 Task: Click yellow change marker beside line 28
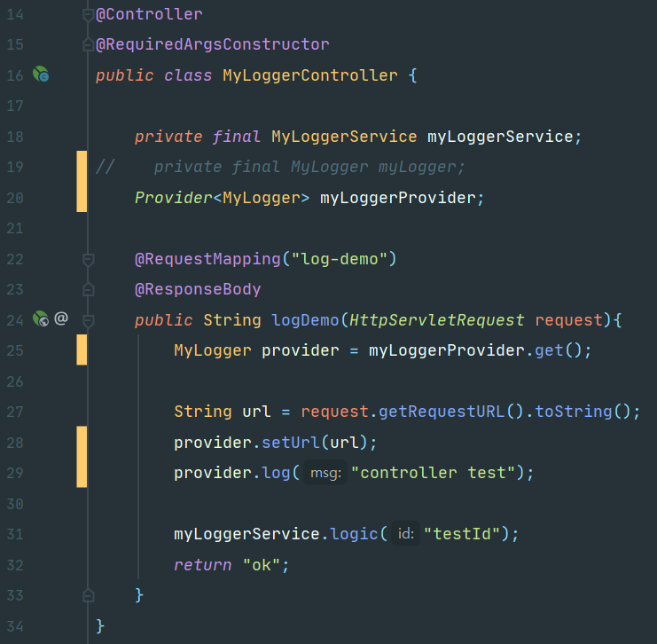(82, 457)
